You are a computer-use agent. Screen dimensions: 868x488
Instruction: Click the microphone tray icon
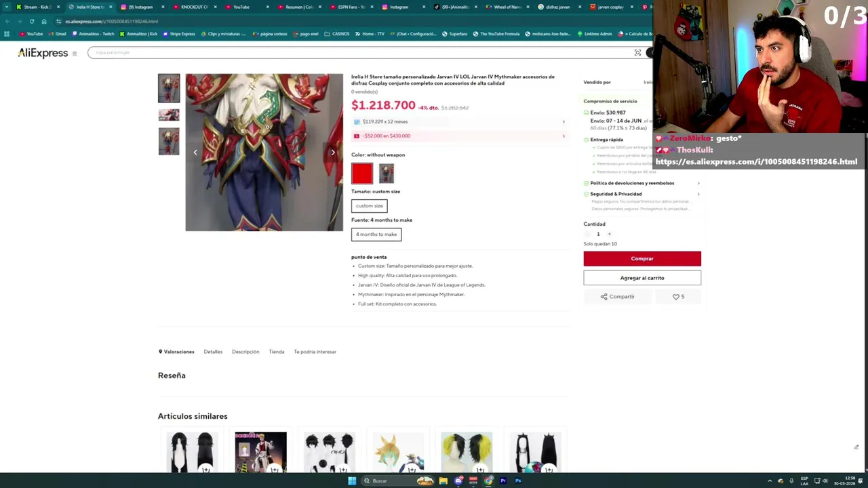[x=791, y=481]
